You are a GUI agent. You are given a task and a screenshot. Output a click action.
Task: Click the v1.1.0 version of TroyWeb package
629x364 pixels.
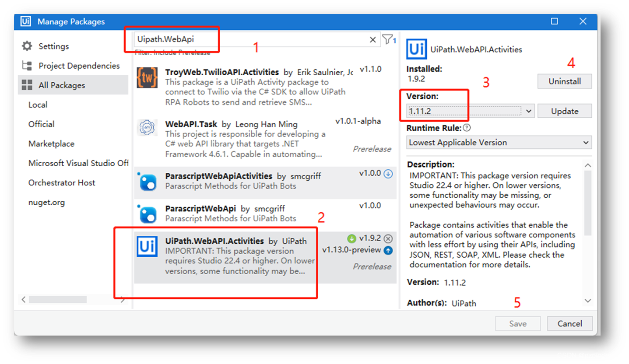[371, 69]
